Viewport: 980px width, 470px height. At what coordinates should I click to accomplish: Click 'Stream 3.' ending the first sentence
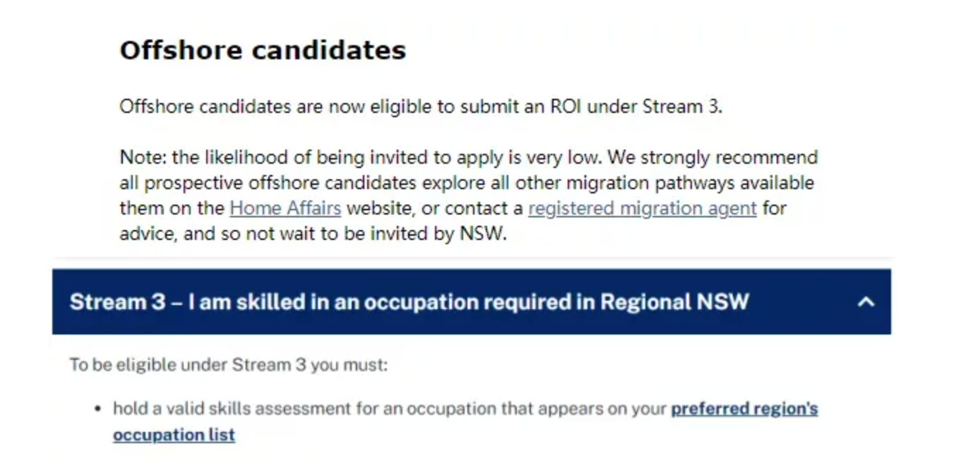(682, 107)
